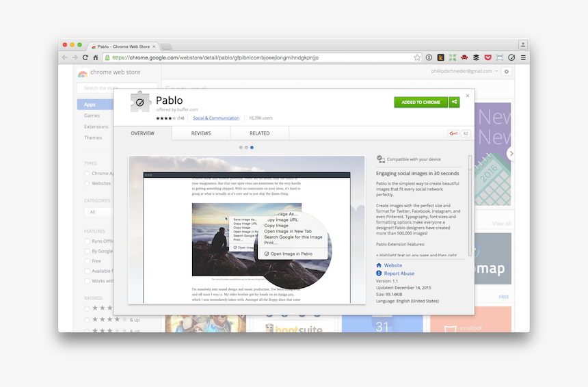Bookmark this page with the star icon

tap(417, 57)
